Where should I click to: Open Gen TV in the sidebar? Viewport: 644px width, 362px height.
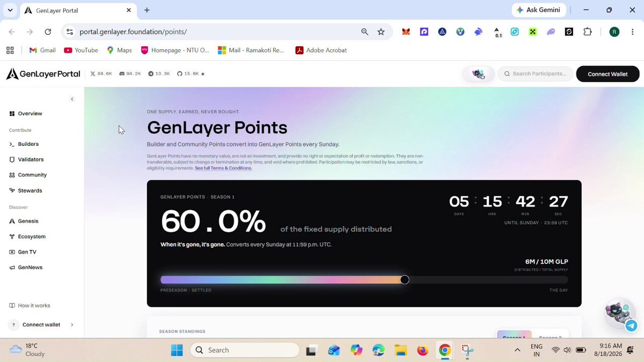(23, 252)
